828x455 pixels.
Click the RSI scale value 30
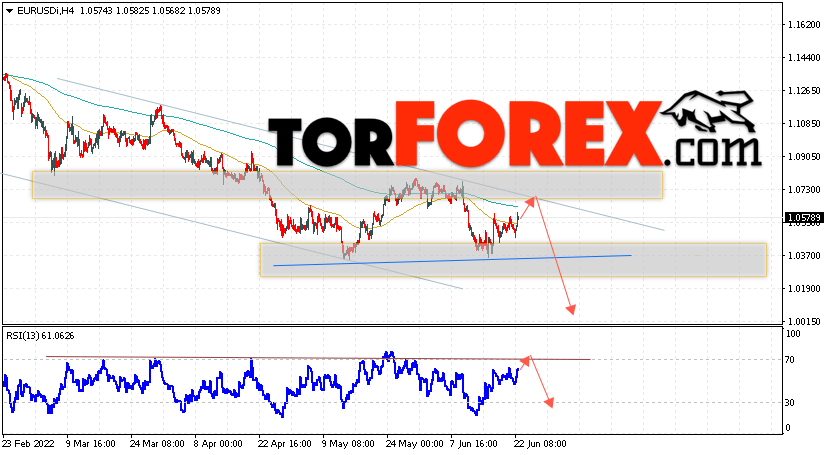click(790, 403)
